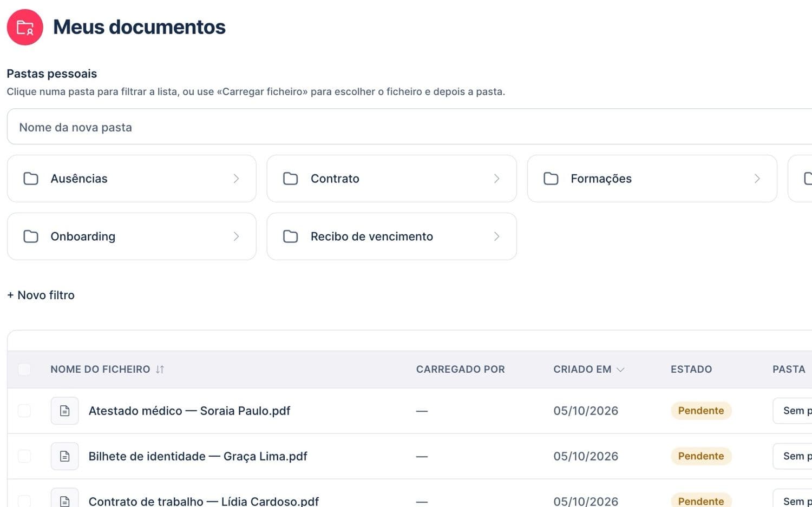Click the Estado column header
The height and width of the screenshot is (507, 812).
[x=691, y=369]
